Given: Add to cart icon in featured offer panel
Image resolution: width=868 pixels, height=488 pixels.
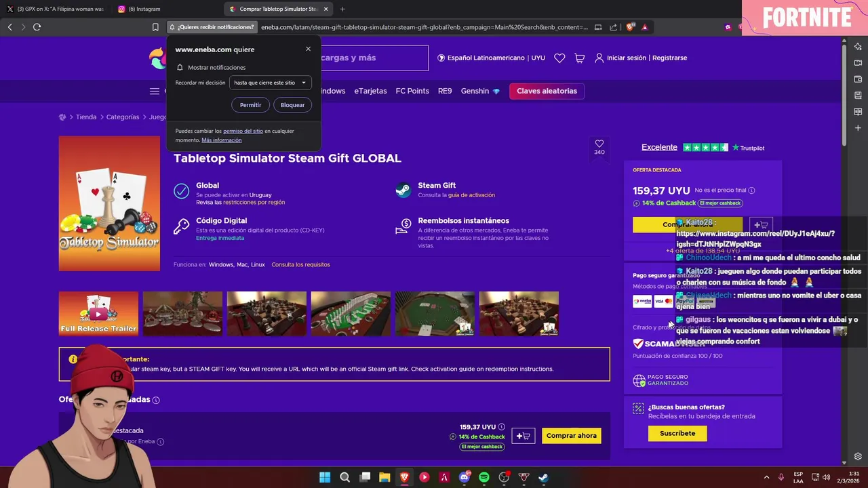Looking at the screenshot, I should [x=761, y=225].
